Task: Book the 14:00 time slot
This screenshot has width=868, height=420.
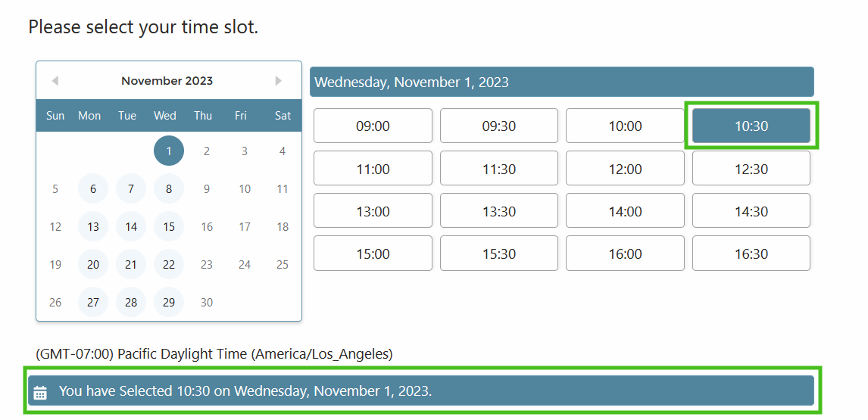Action: [625, 211]
